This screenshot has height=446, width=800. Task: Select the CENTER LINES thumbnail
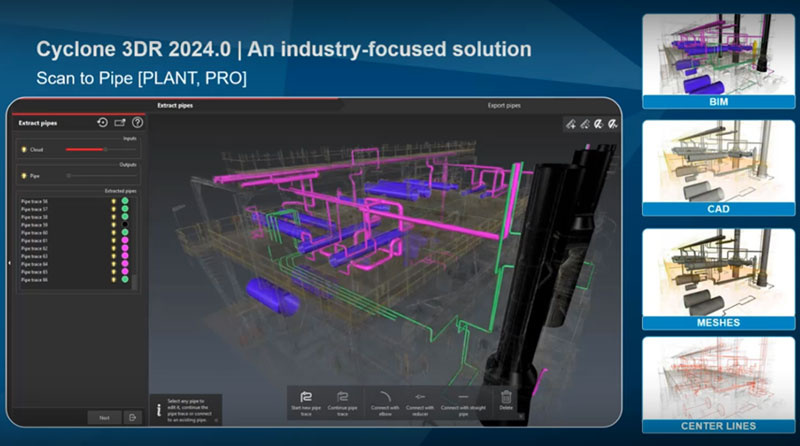coord(718,385)
